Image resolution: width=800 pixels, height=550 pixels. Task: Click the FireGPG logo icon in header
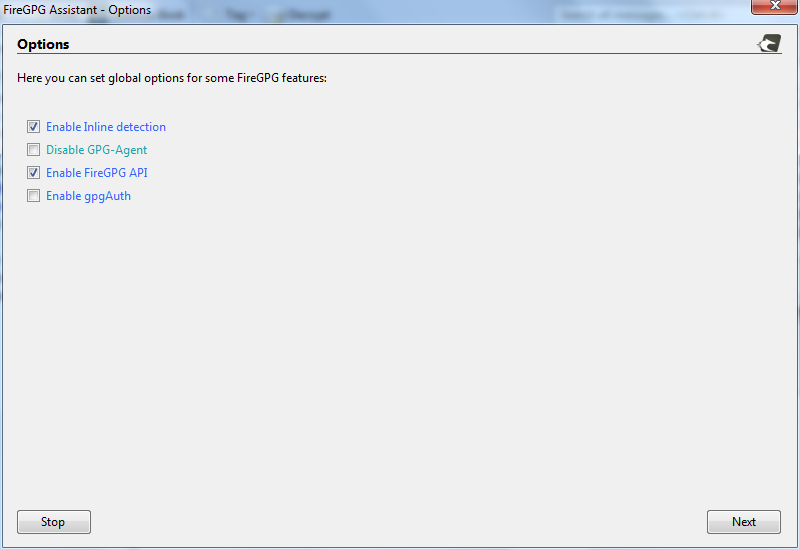click(x=769, y=43)
